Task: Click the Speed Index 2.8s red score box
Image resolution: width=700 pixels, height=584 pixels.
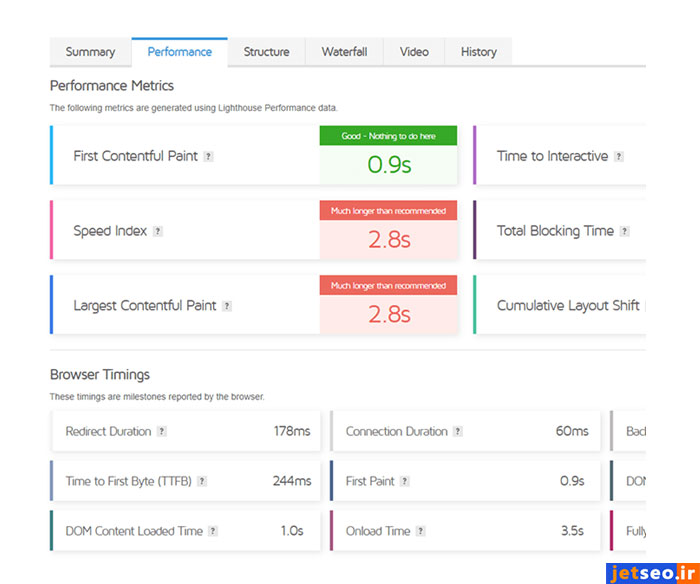Action: coord(388,240)
